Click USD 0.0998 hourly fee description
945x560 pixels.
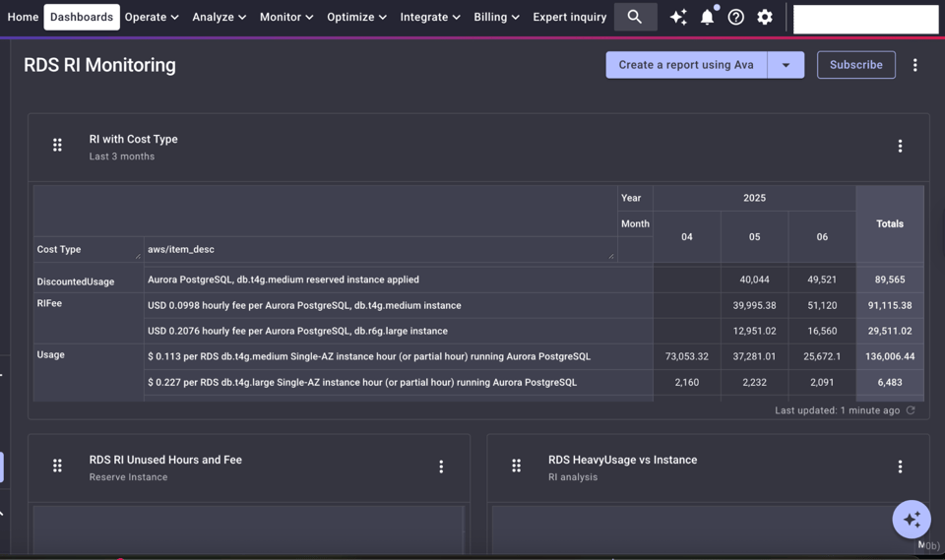[x=398, y=306]
